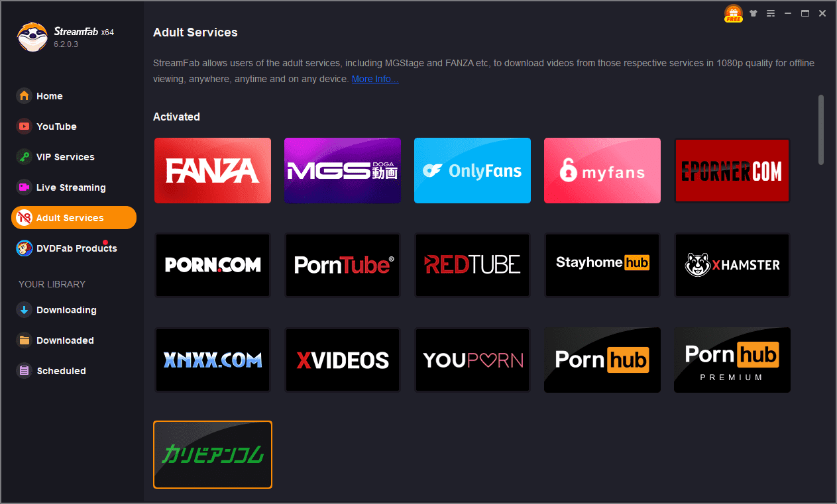Click the Adult Services 18 icon

click(24, 218)
